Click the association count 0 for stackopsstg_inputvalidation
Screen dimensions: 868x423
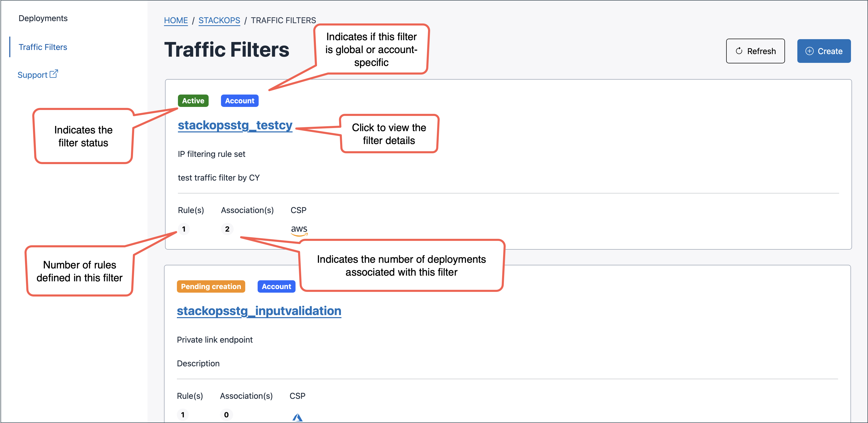click(226, 415)
